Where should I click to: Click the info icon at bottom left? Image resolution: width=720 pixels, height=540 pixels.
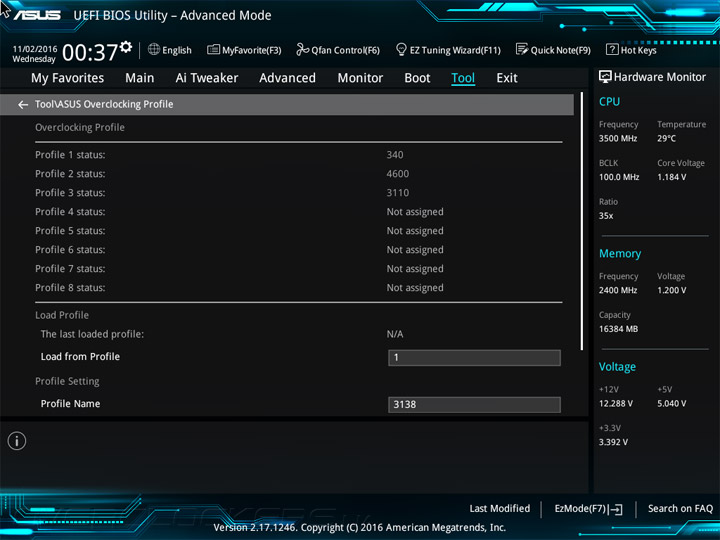point(17,441)
